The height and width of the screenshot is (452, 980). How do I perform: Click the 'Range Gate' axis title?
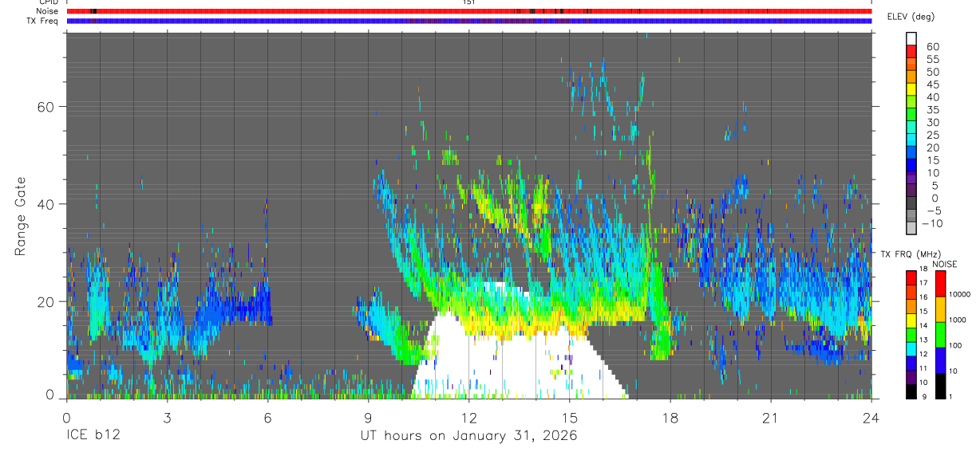[x=22, y=217]
